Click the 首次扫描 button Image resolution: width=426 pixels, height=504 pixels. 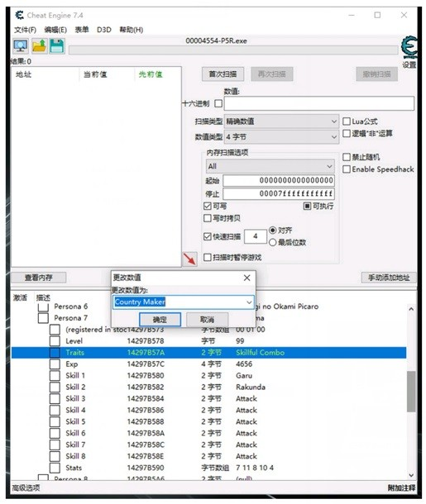(223, 74)
